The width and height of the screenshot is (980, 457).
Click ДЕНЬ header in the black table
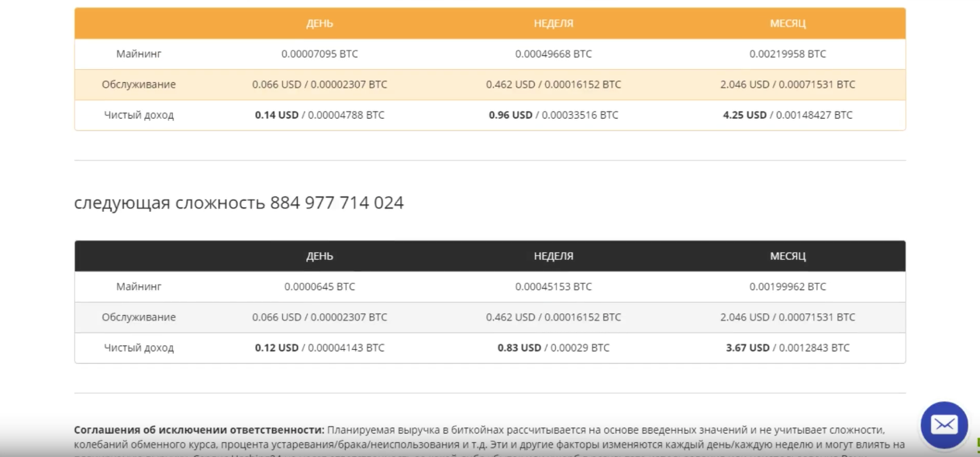pos(319,256)
